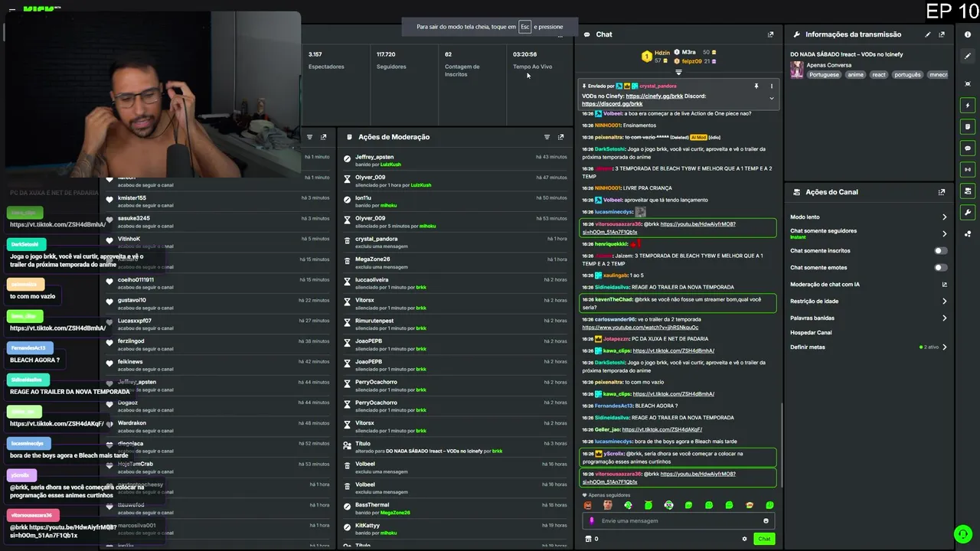Image resolution: width=980 pixels, height=551 pixels.
Task: Open the shop icon below chat input
Action: [x=588, y=539]
